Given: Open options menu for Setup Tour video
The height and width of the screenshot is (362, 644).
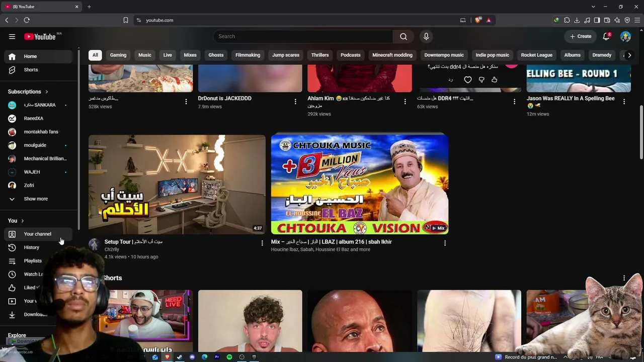Looking at the screenshot, I should coord(262,243).
